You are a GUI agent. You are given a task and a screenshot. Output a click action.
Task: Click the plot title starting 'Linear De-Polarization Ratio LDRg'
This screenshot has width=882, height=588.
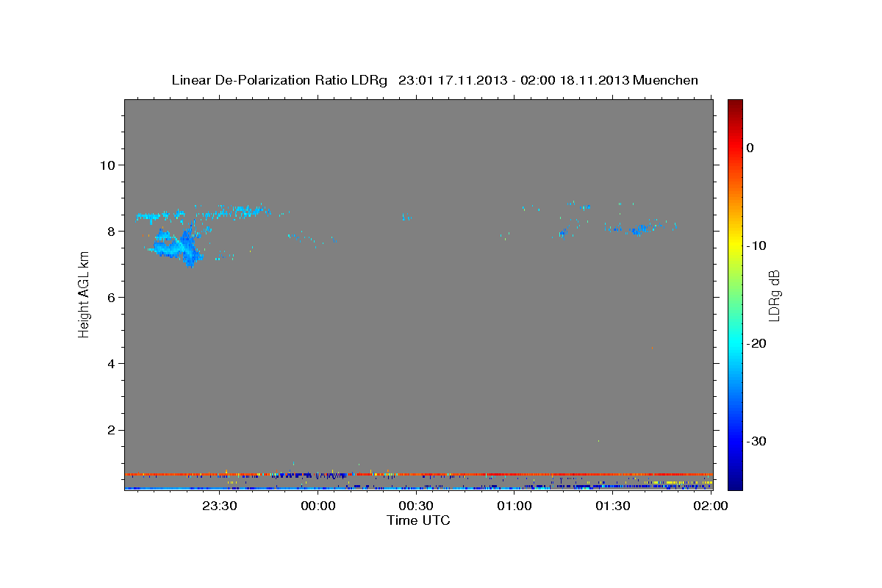click(x=434, y=80)
